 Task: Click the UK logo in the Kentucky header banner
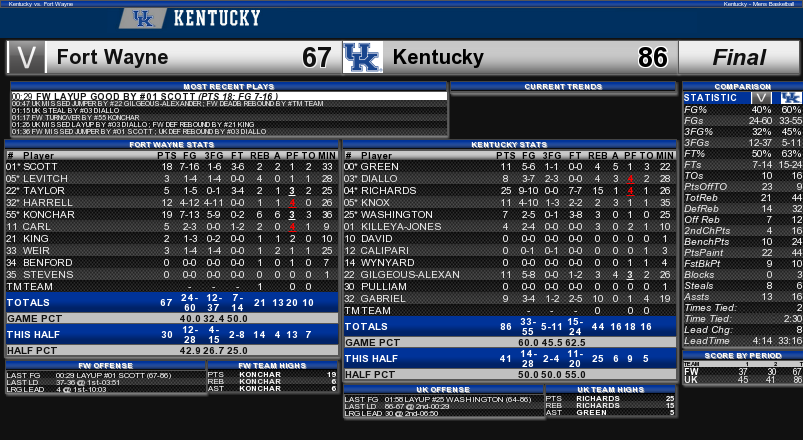coord(143,18)
